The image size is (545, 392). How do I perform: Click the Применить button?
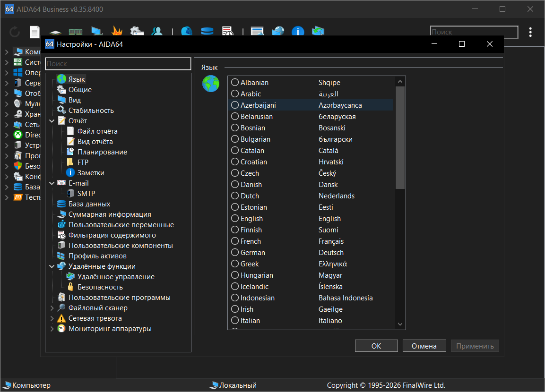tap(475, 346)
